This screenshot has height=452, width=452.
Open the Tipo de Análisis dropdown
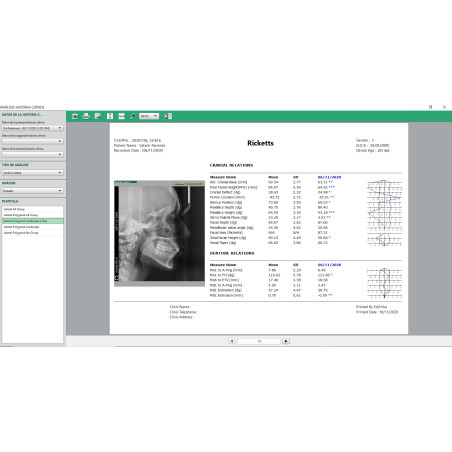32,173
